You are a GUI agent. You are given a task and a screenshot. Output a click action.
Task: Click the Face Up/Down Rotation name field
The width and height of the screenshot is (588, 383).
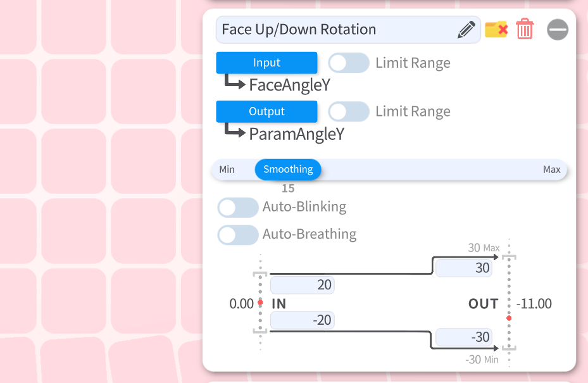[x=335, y=30]
